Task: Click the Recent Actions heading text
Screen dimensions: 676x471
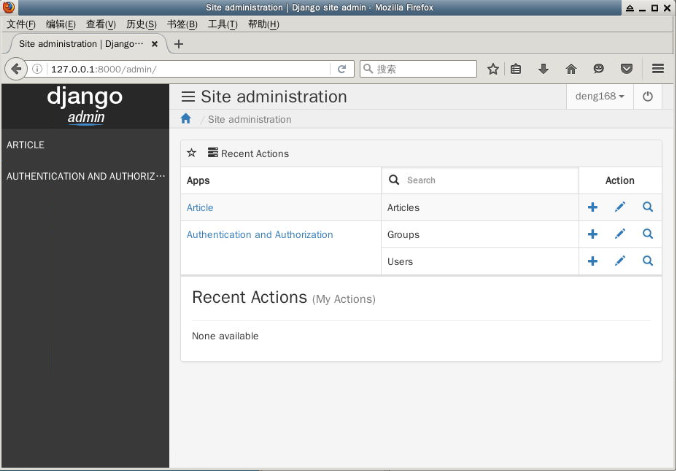Action: coord(249,297)
